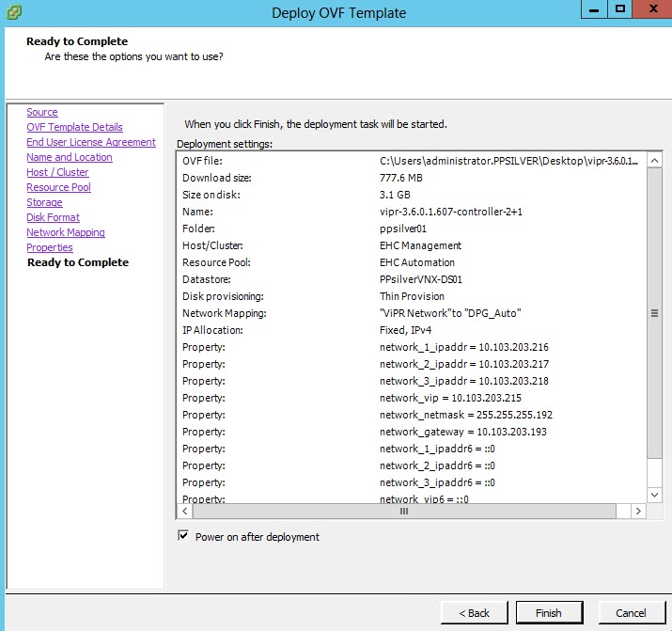Select network_1_ipaddr = 10.103.203.216
The width and height of the screenshot is (672, 631).
464,347
